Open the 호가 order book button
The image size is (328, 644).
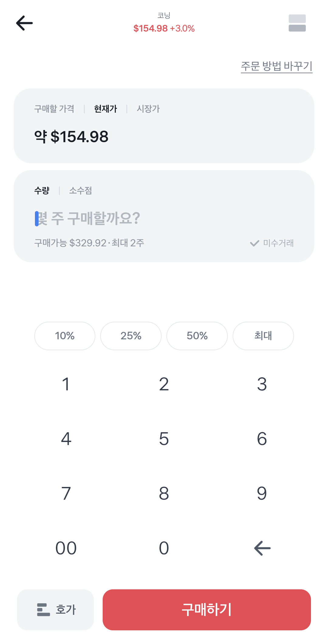[x=56, y=609]
